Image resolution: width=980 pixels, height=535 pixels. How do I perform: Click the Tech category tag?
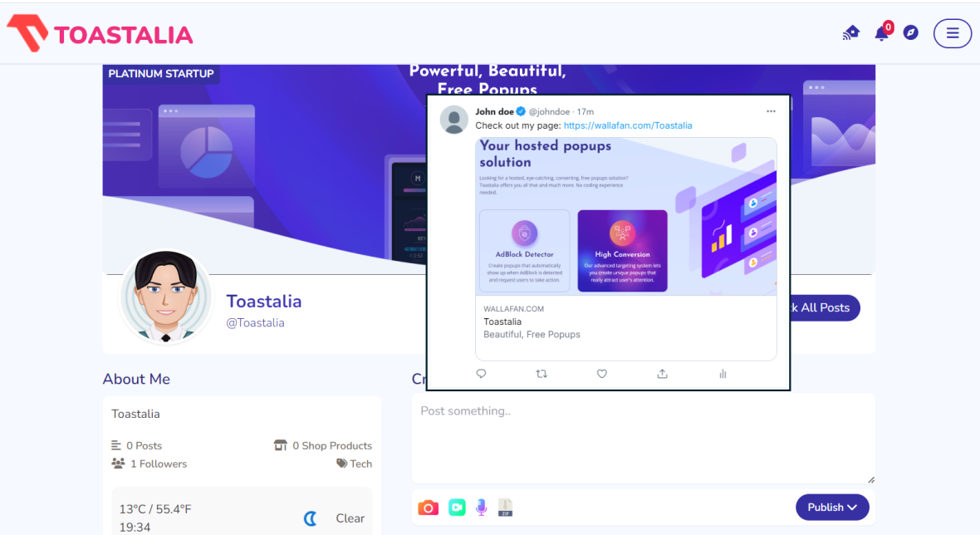coord(355,464)
